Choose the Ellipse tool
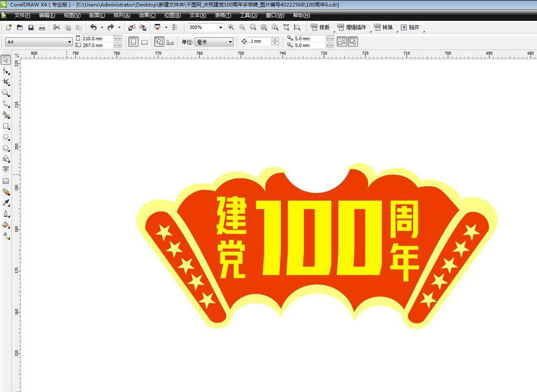The height and width of the screenshot is (392, 537). tap(6, 137)
